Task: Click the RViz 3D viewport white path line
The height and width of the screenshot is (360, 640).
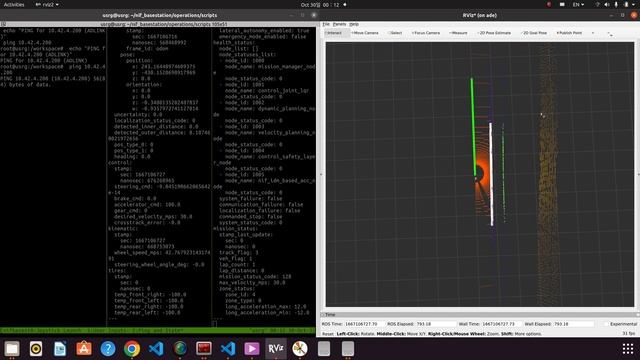Action: 491,174
